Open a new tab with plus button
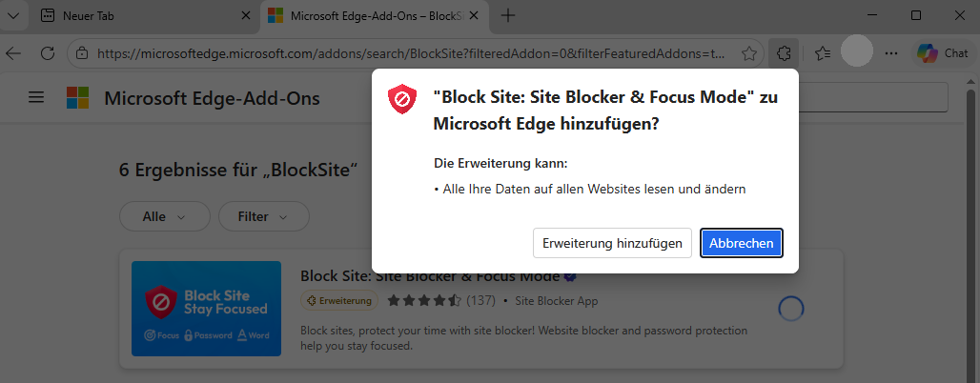 pyautogui.click(x=508, y=15)
